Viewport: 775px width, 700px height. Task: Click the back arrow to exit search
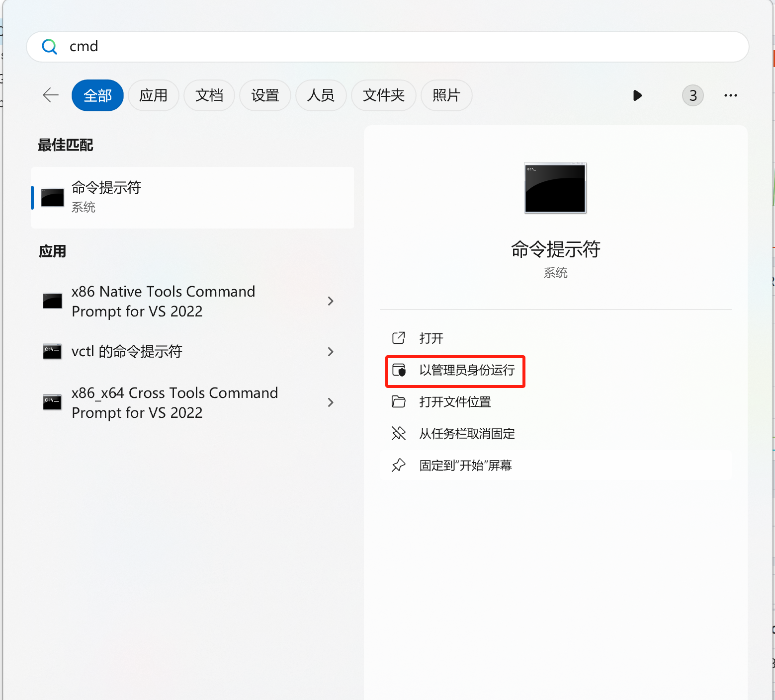coord(50,95)
